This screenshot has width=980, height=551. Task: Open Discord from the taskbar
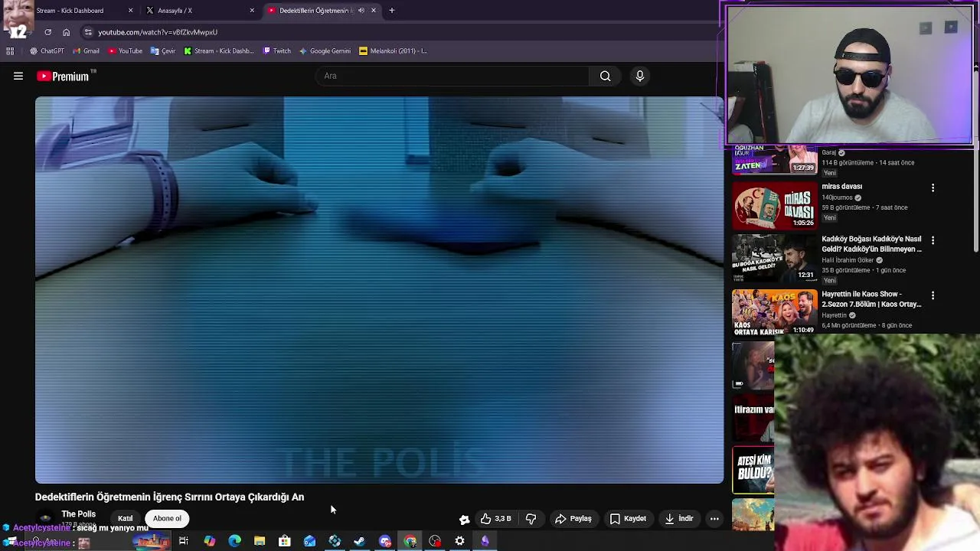click(x=385, y=541)
